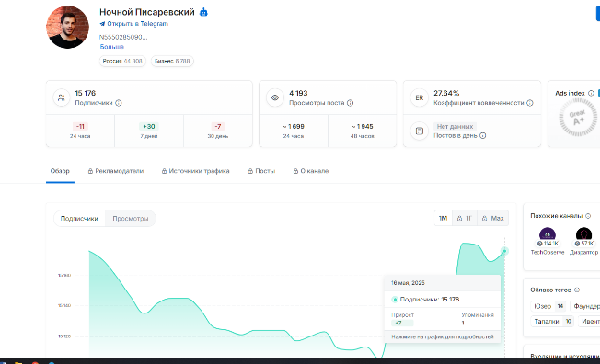Click the '+30' 7-day growth value
Viewport: 600px width, 364px height.
pos(149,126)
